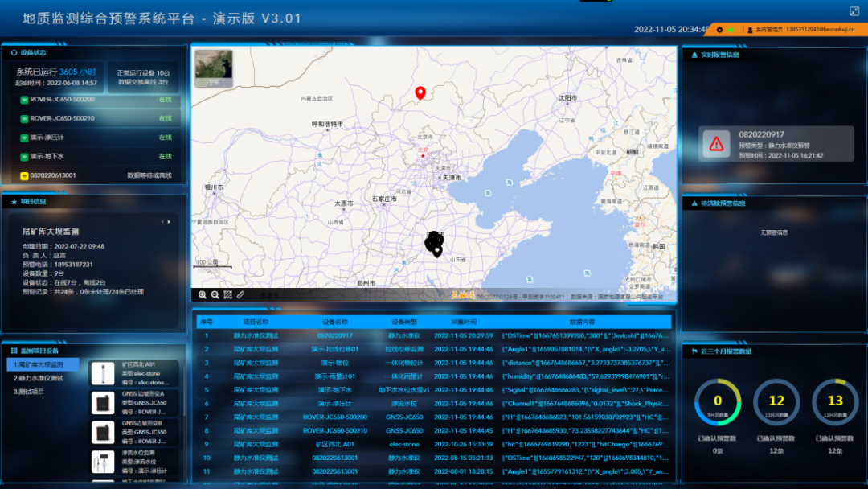Click the map zoom-in magnifier icon

tap(203, 295)
